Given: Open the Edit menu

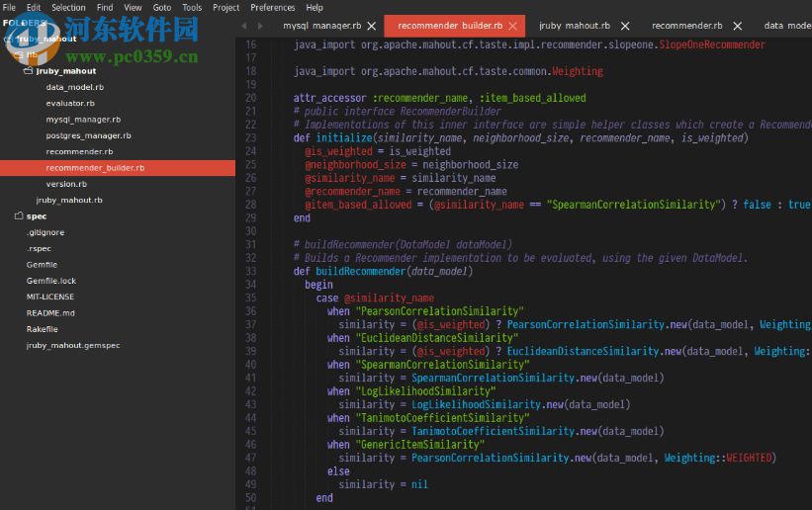Looking at the screenshot, I should click(34, 8).
